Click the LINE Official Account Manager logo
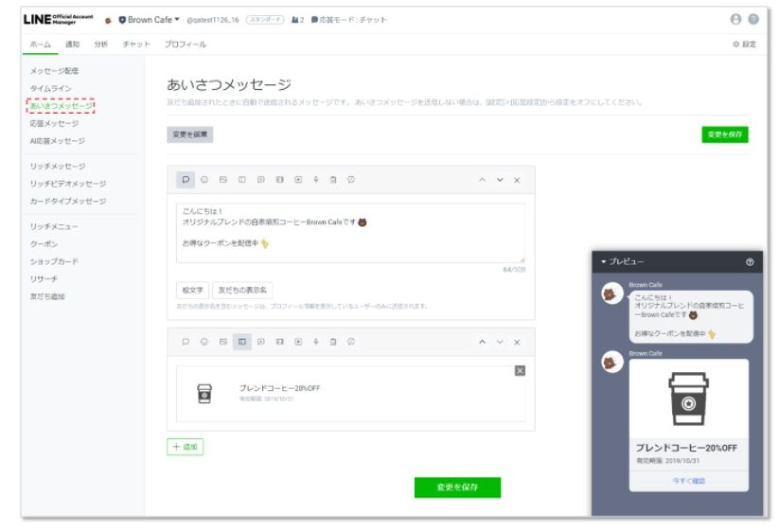Image resolution: width=779 pixels, height=532 pixels. 58,19
